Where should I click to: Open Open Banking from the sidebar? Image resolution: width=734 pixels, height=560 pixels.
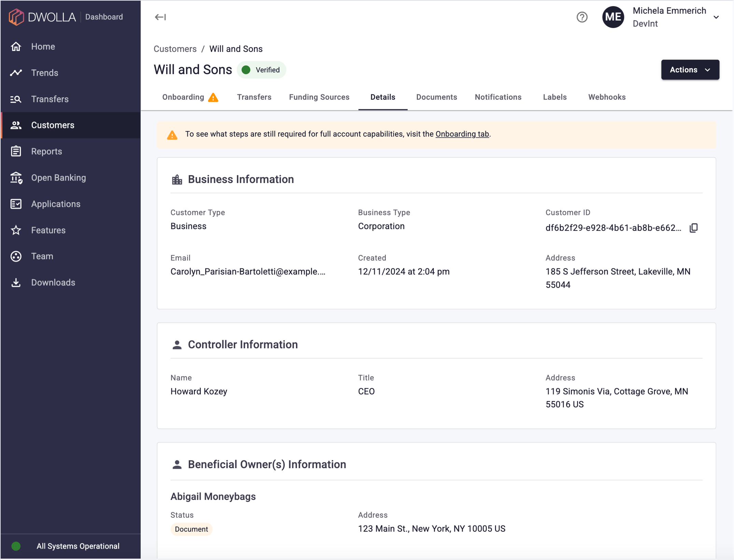(71, 178)
